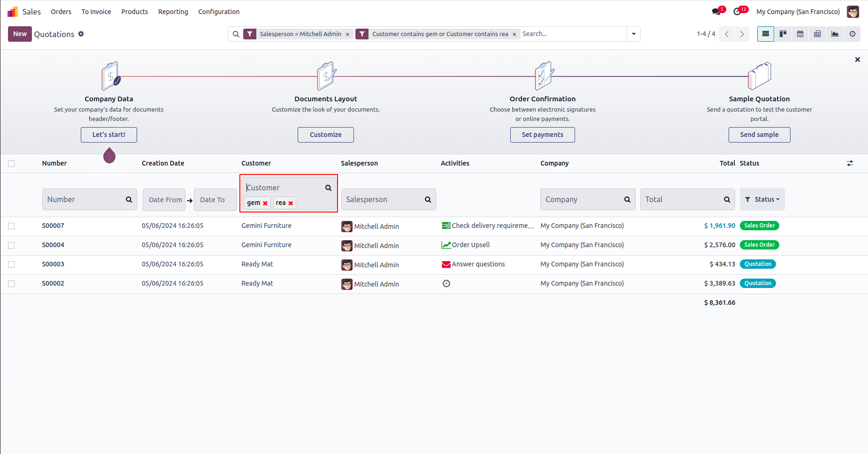
Task: Remove the 'gem' customer filter tag
Action: pyautogui.click(x=265, y=203)
